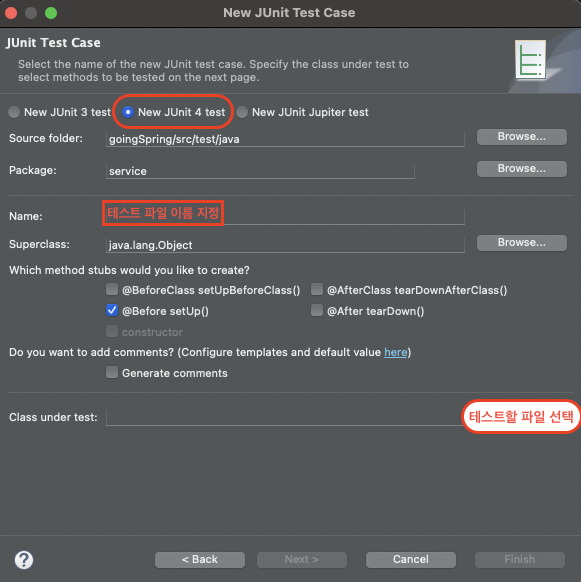This screenshot has width=581, height=582.
Task: Click the 'JUnit Test Case' heading
Action: pos(53,43)
